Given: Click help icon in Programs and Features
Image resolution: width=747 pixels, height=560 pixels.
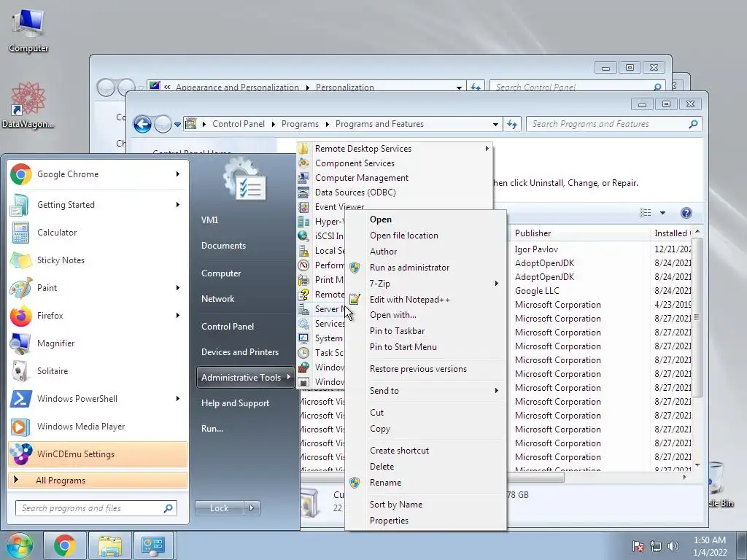Looking at the screenshot, I should (686, 213).
